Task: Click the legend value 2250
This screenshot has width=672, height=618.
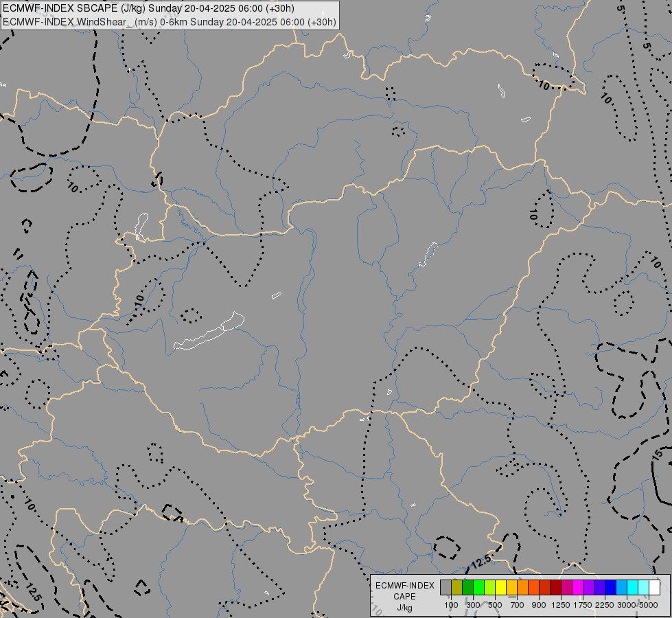Action: (x=605, y=605)
